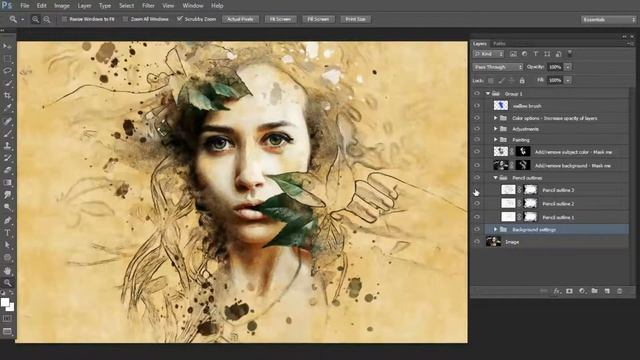The height and width of the screenshot is (360, 640).
Task: Select the Eyedropper tool
Action: (x=7, y=108)
